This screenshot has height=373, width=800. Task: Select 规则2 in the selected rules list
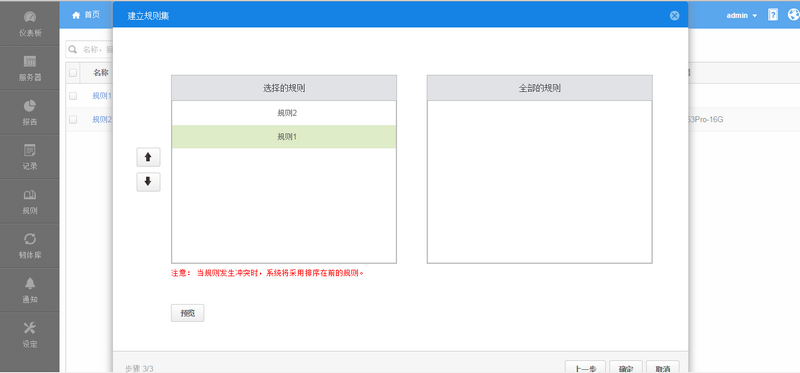pyautogui.click(x=284, y=113)
